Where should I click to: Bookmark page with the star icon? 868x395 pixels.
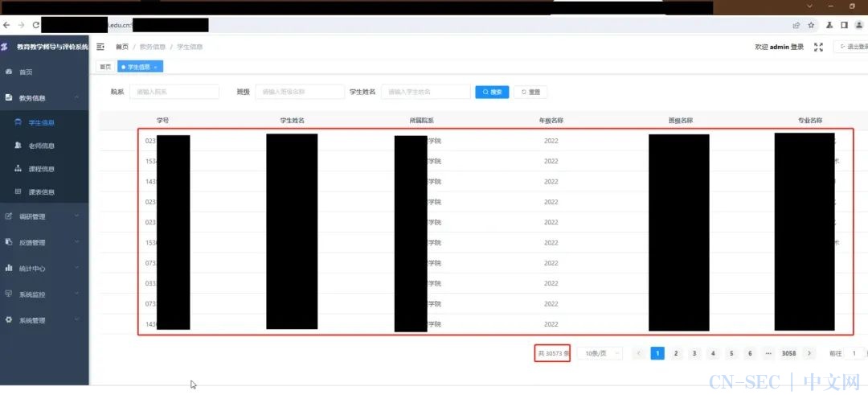tap(811, 25)
